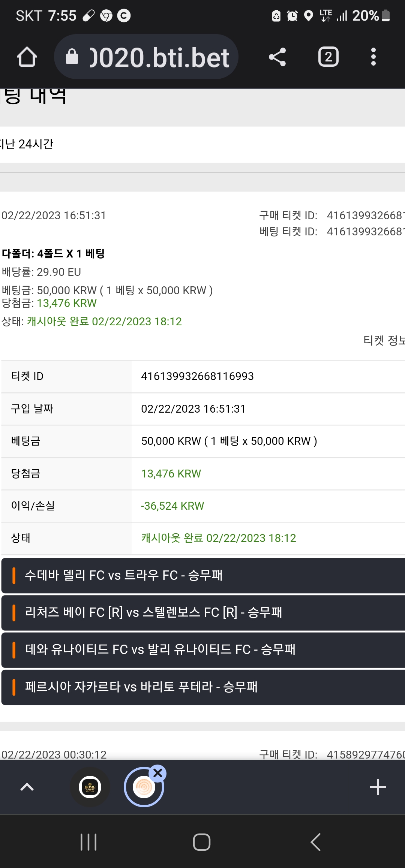Expand 페르시아 자카르타 vs 바리토 푸테라 row
This screenshot has height=868, width=405.
[203, 687]
